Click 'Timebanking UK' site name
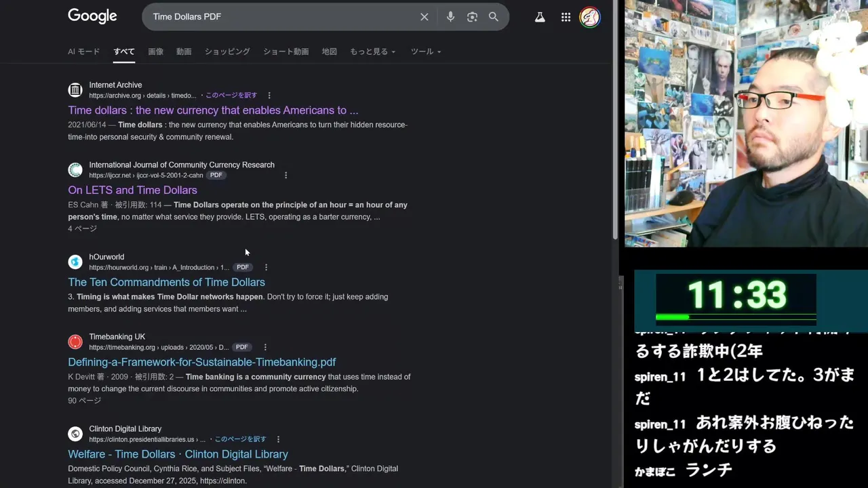The height and width of the screenshot is (488, 868). click(x=117, y=337)
